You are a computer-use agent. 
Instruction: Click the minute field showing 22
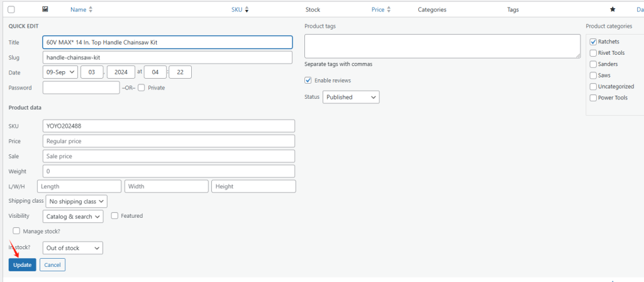(x=180, y=72)
